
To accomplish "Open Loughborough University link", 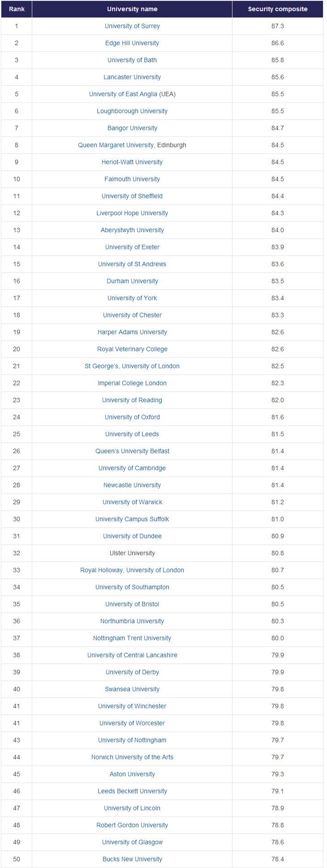I will [132, 111].
